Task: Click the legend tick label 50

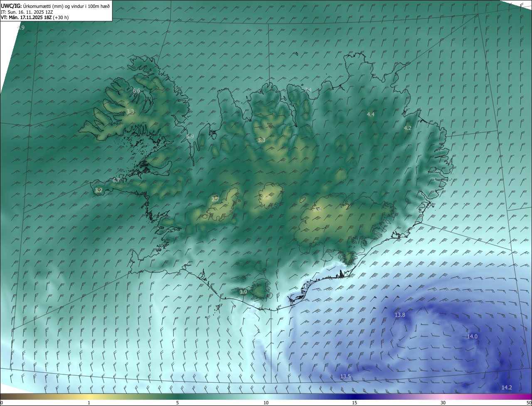Action: click(529, 403)
